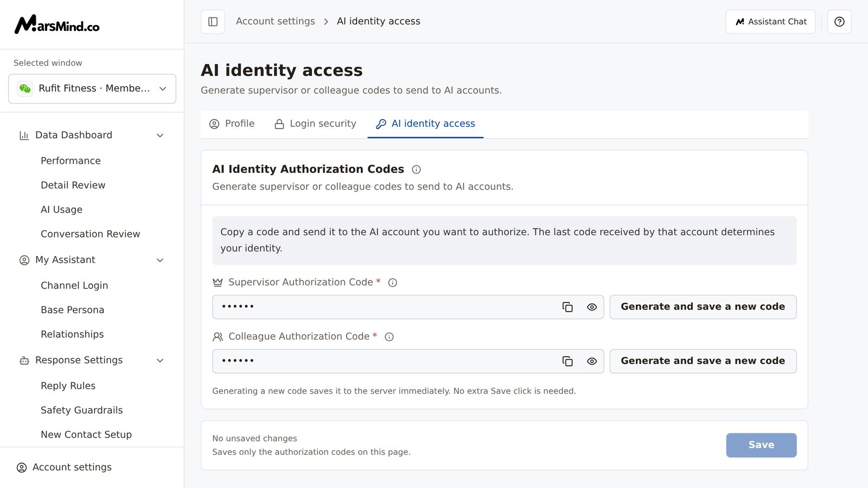Open New Contact Setup in the sidebar
Viewport: 868px width, 488px height.
[x=86, y=434]
